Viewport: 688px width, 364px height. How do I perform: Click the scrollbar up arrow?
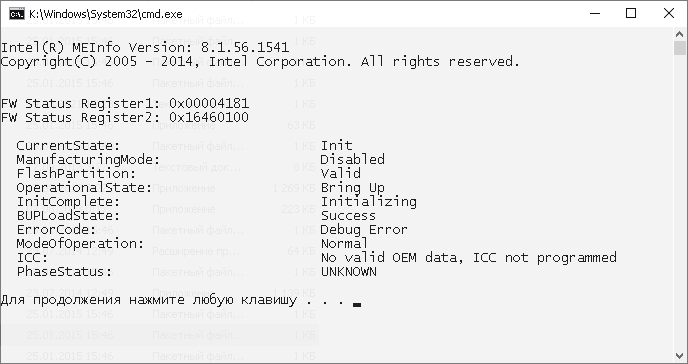(x=680, y=34)
